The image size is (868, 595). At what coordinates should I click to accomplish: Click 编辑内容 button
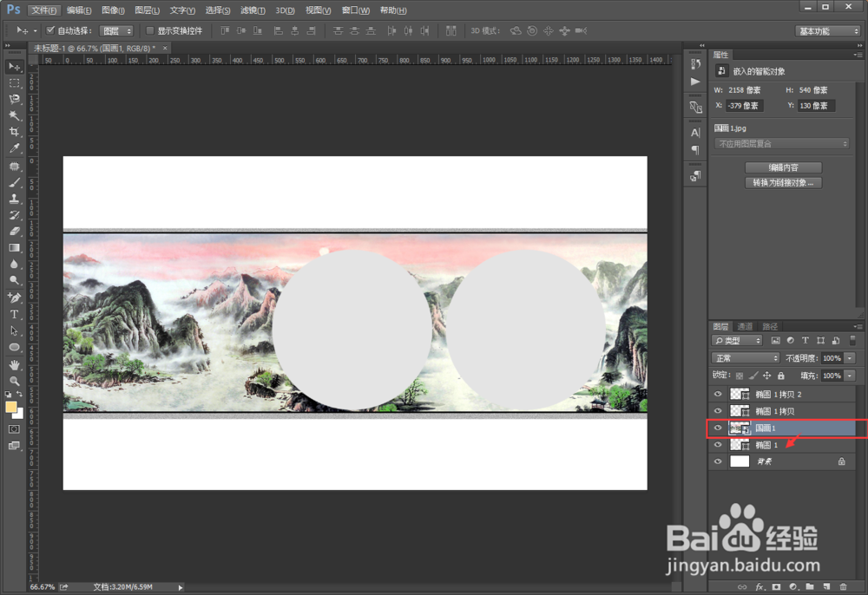(x=783, y=167)
